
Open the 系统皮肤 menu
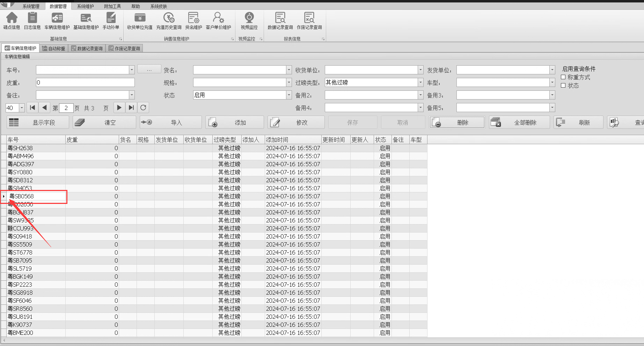[x=159, y=6]
